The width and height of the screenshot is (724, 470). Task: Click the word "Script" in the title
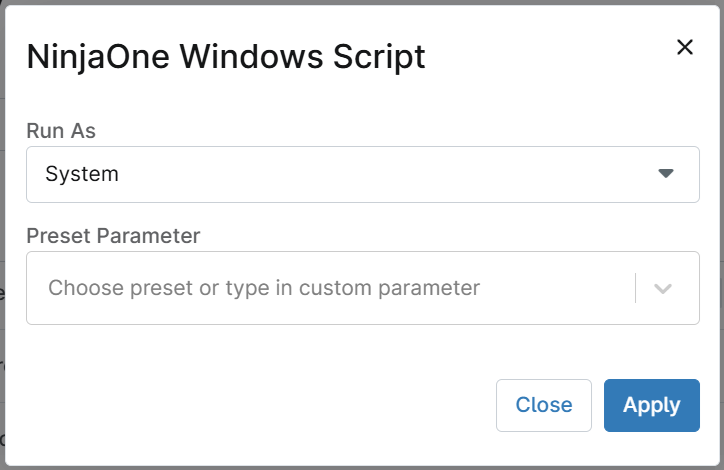(379, 57)
